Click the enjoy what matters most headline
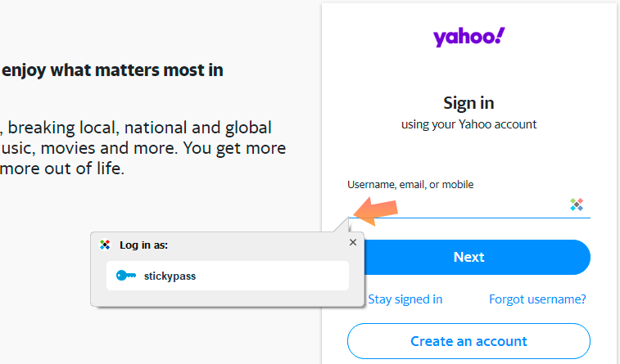This screenshot has height=364, width=620. pos(112,70)
